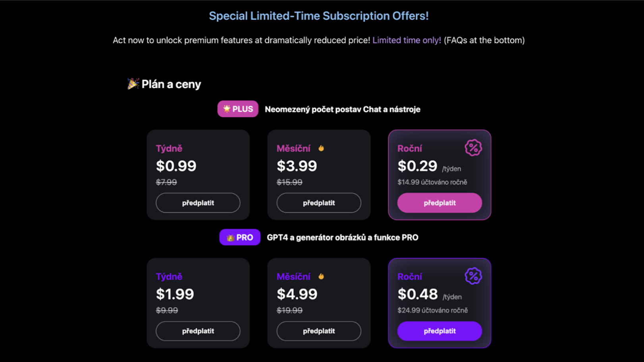Click the '(FAQs at the bottom)' text
Viewport: 644px width, 362px height.
pyautogui.click(x=484, y=40)
